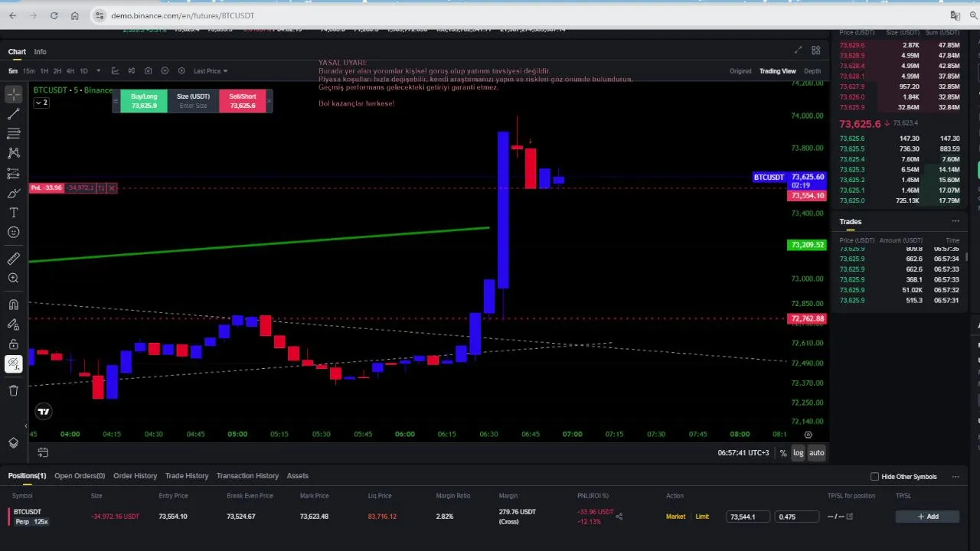Expand chart to fullscreen with arrows icon
Viewport: 980px width, 551px height.
click(798, 51)
